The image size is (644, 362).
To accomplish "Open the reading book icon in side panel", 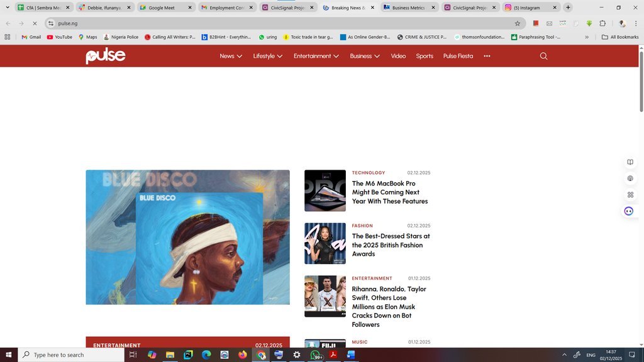I will point(630,162).
